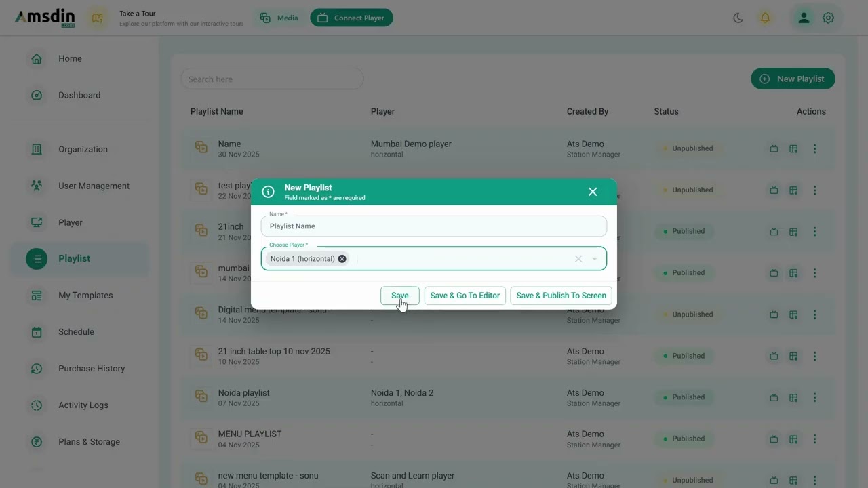Viewport: 868px width, 488px height.
Task: Click Created By column header
Action: click(587, 112)
